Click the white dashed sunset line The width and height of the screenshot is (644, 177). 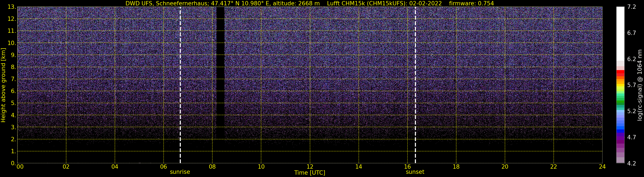tap(415, 85)
